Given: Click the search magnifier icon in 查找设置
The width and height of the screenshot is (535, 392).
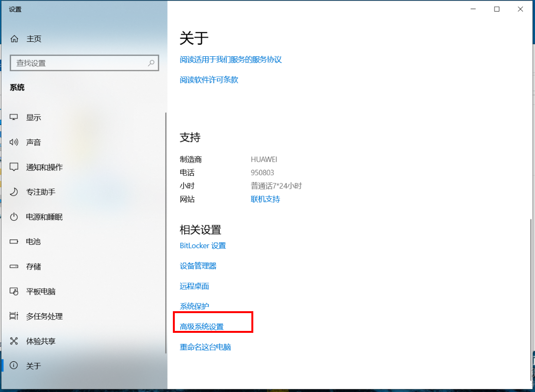Looking at the screenshot, I should pyautogui.click(x=151, y=63).
